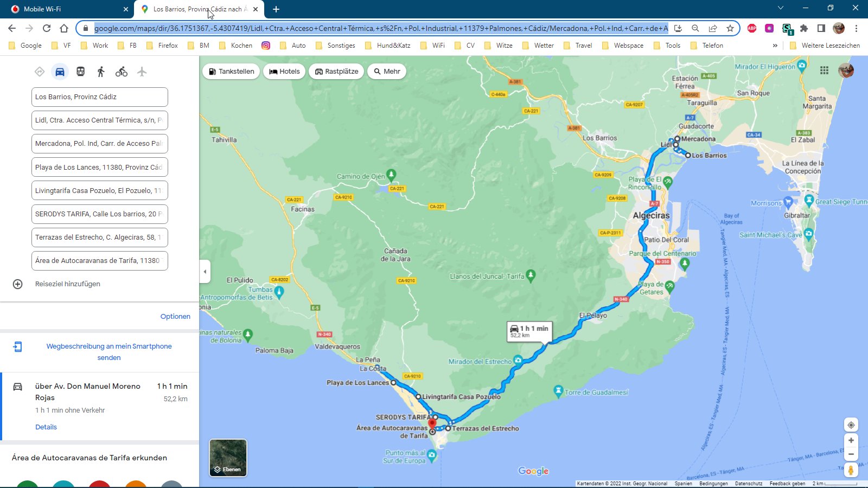The image size is (868, 488).
Task: Choose public transit travel mode
Action: 80,72
